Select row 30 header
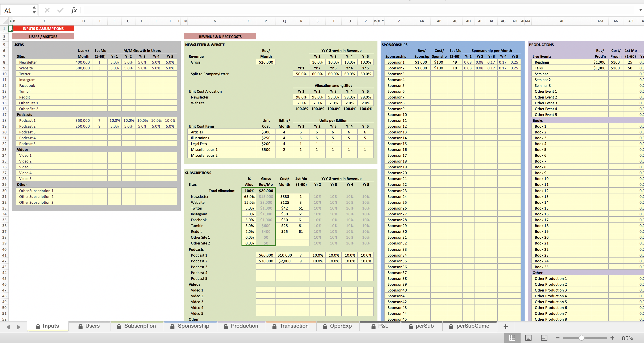Screen dimensions: 644x343 4,191
